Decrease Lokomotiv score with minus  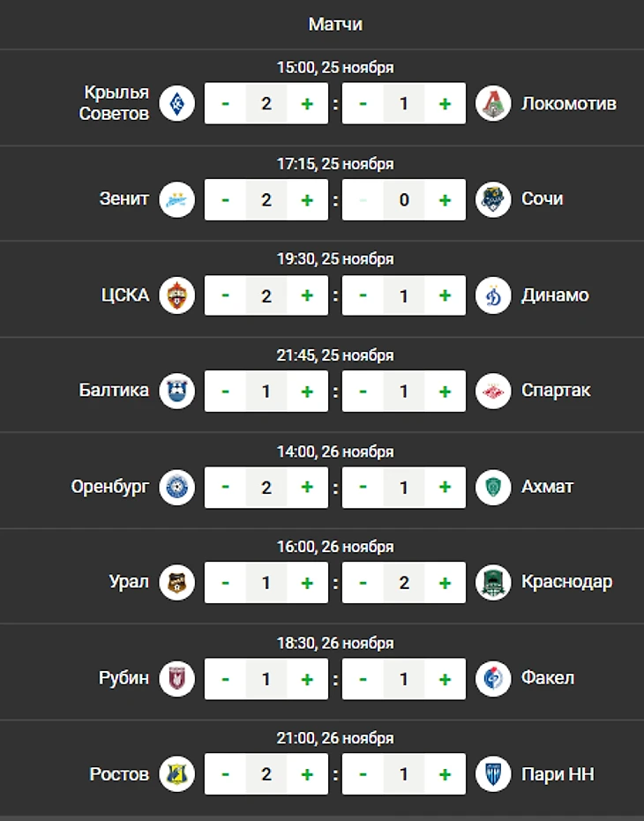(x=363, y=104)
